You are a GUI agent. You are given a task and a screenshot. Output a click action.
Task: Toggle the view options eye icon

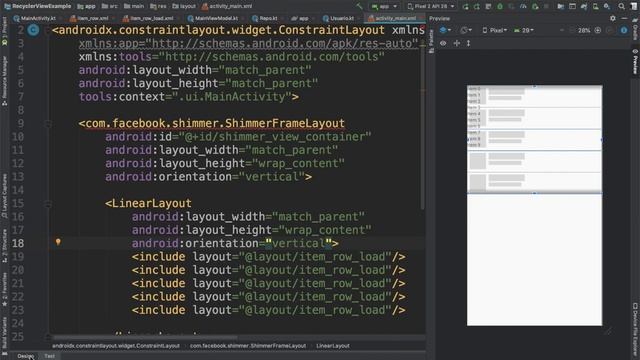pos(443,43)
